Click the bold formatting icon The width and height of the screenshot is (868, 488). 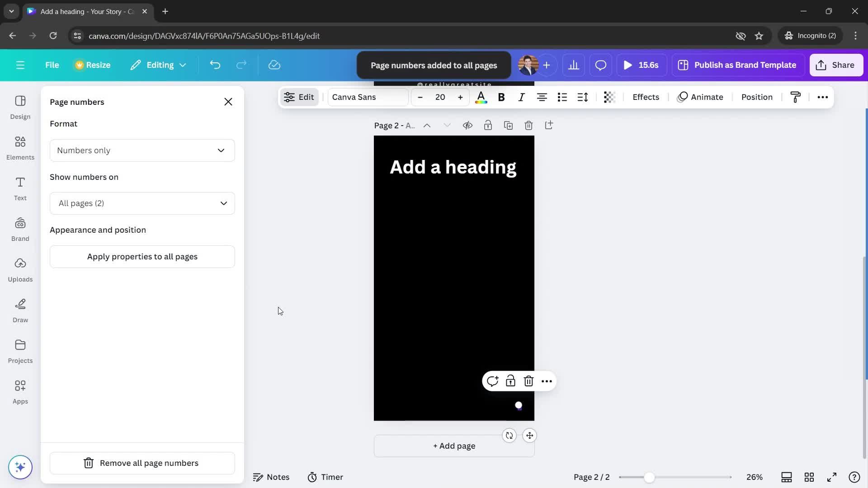coord(500,97)
